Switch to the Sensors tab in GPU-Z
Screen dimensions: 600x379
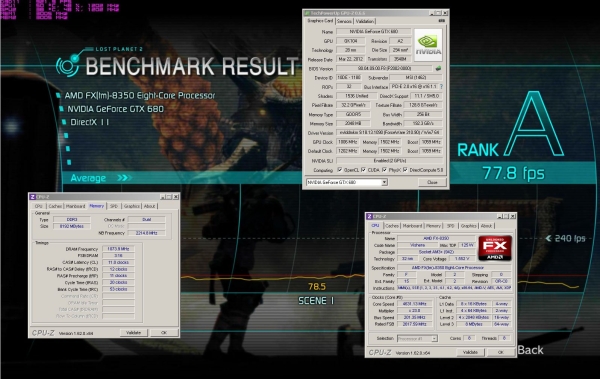point(344,21)
